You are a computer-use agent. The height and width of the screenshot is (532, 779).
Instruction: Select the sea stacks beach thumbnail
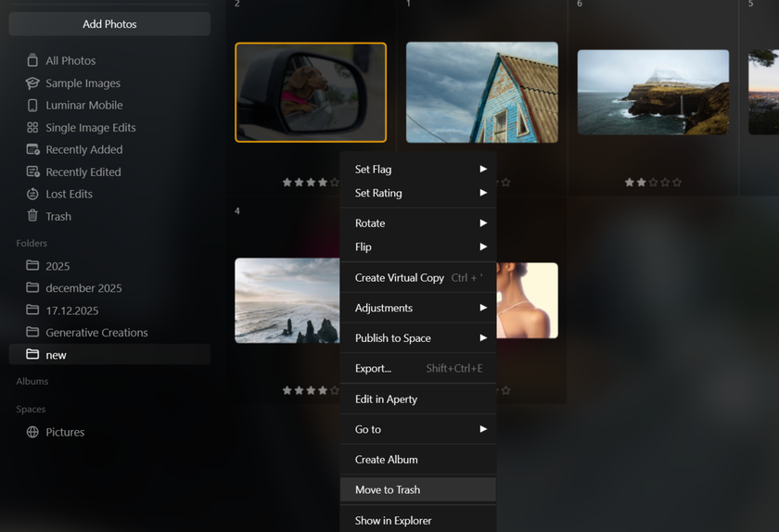pos(287,300)
